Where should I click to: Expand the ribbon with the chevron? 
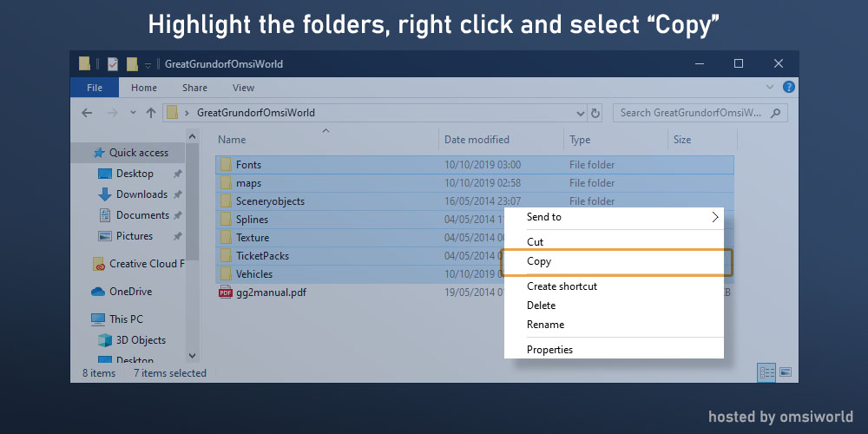click(770, 87)
